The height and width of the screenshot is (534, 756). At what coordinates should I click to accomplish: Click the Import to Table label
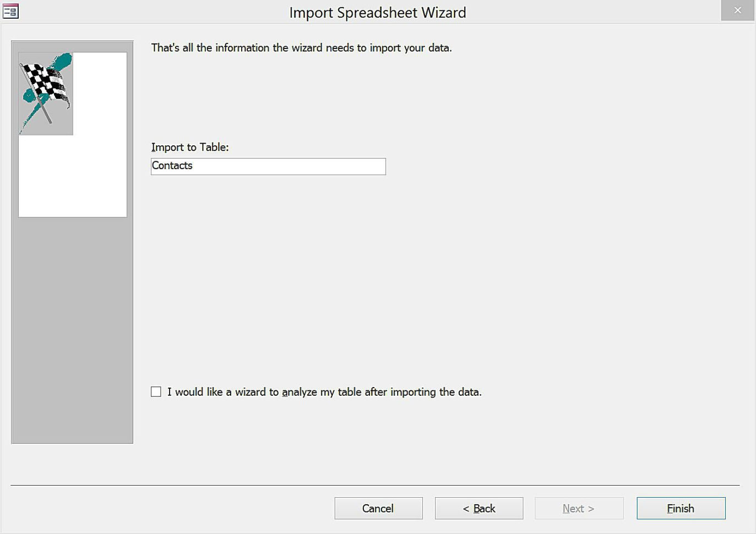pyautogui.click(x=190, y=147)
